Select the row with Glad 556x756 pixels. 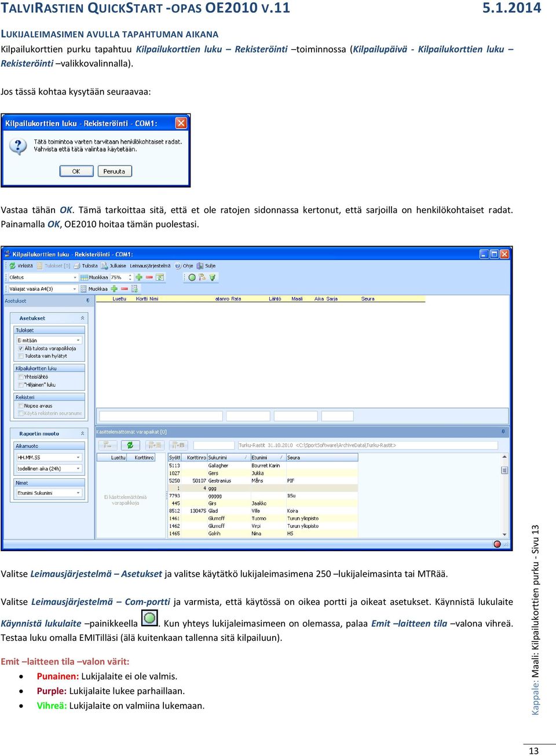pyautogui.click(x=263, y=511)
